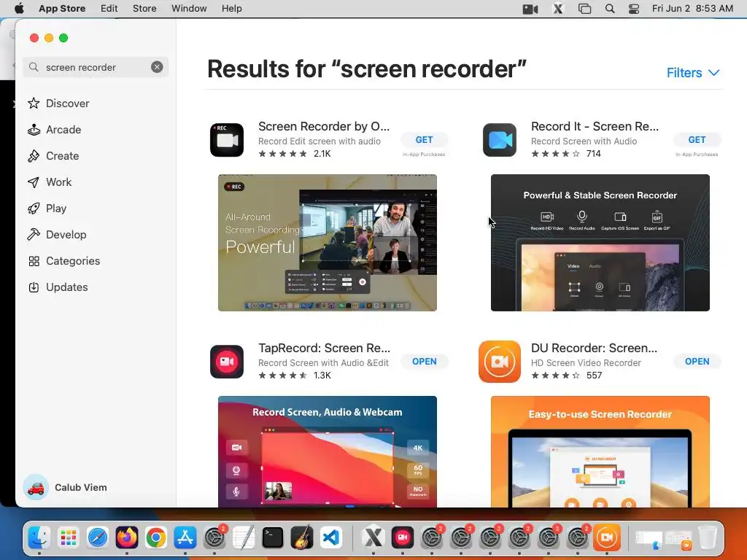Screen dimensions: 747x560
Task: Click the search magnifier icon in sidebar
Action: (x=34, y=67)
